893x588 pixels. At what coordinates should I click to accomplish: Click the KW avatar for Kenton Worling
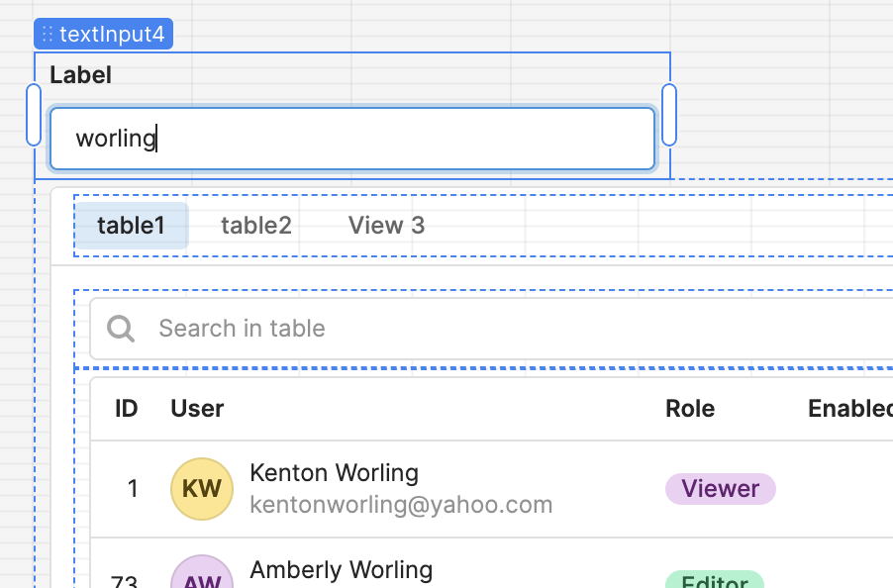pyautogui.click(x=202, y=488)
